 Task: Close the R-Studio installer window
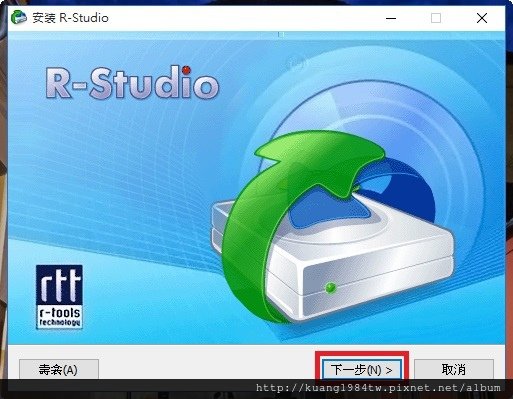(x=482, y=18)
